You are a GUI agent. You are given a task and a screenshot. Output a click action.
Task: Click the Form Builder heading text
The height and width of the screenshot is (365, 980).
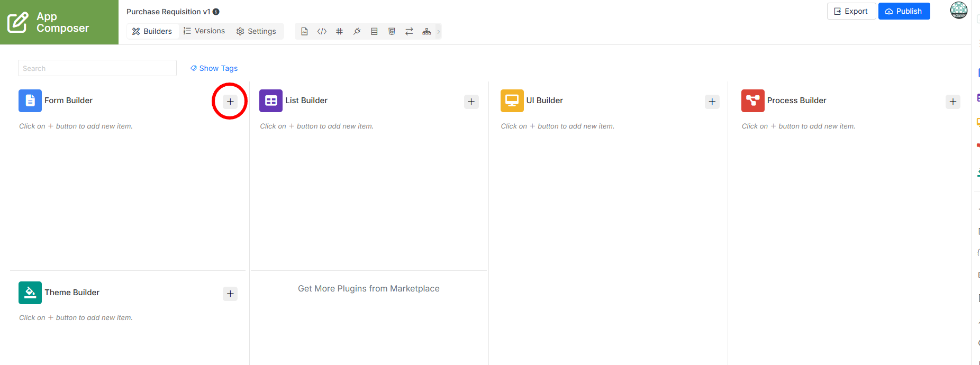(68, 101)
